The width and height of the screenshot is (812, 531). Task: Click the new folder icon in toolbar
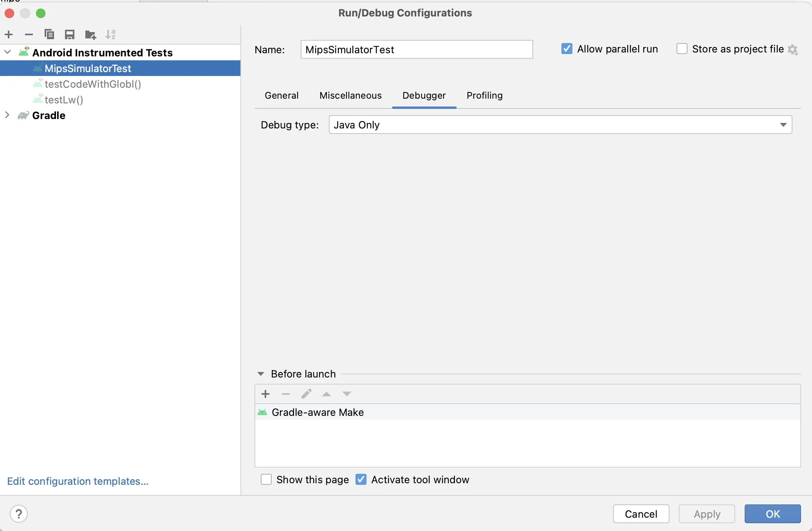[90, 35]
